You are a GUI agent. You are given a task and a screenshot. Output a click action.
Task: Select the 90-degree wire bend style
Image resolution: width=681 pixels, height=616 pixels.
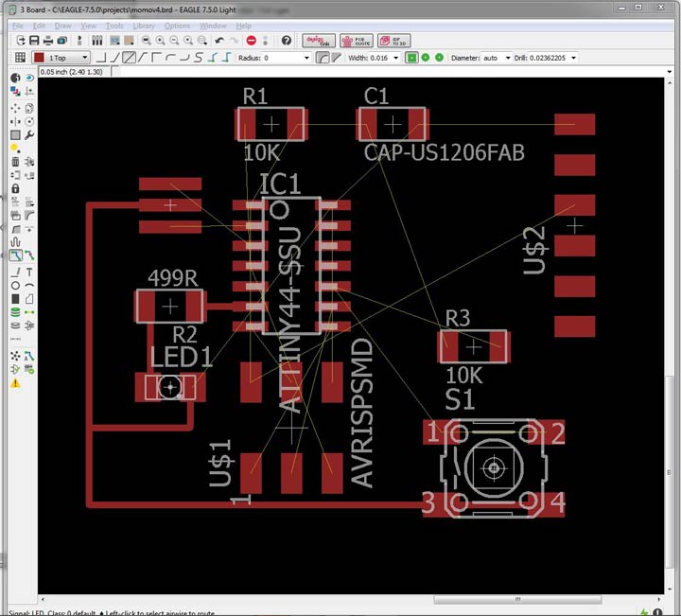100,58
